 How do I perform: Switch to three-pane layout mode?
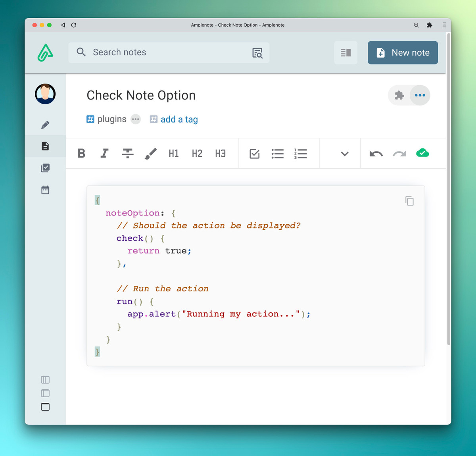tap(45, 380)
